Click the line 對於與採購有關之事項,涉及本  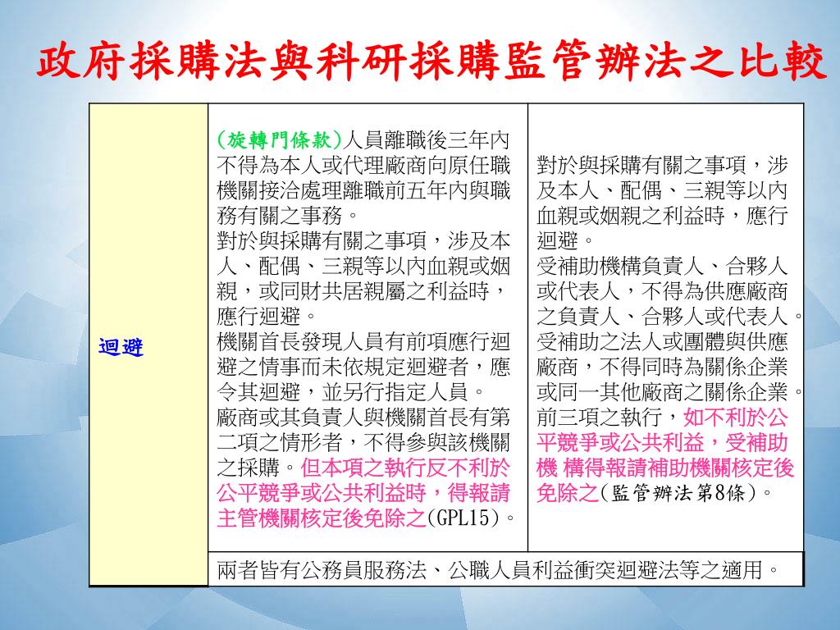point(363,241)
